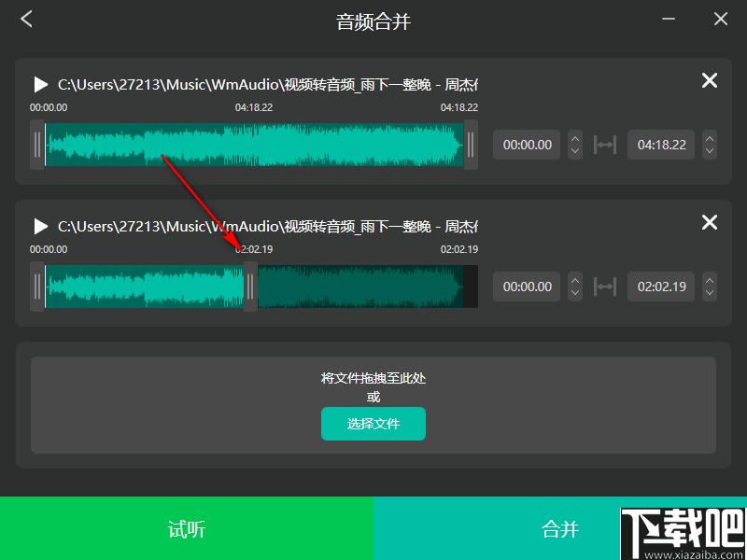747x560 pixels.
Task: Click second track's end handle at 02:02.19
Action: tap(250, 287)
